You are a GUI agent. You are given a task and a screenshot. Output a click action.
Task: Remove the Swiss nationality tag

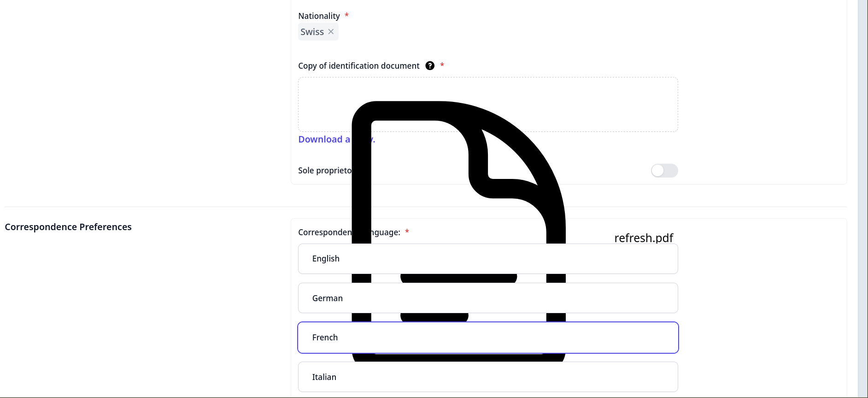click(x=331, y=32)
